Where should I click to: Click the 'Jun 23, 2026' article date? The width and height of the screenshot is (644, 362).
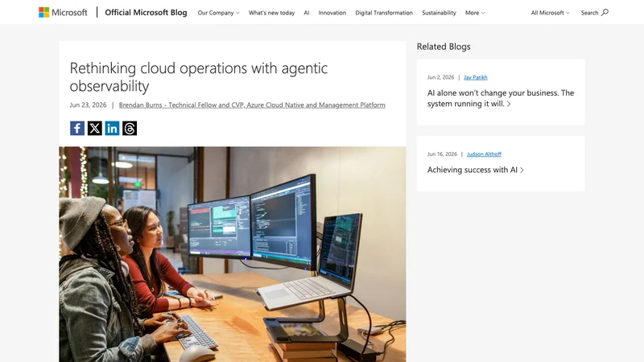click(x=88, y=105)
